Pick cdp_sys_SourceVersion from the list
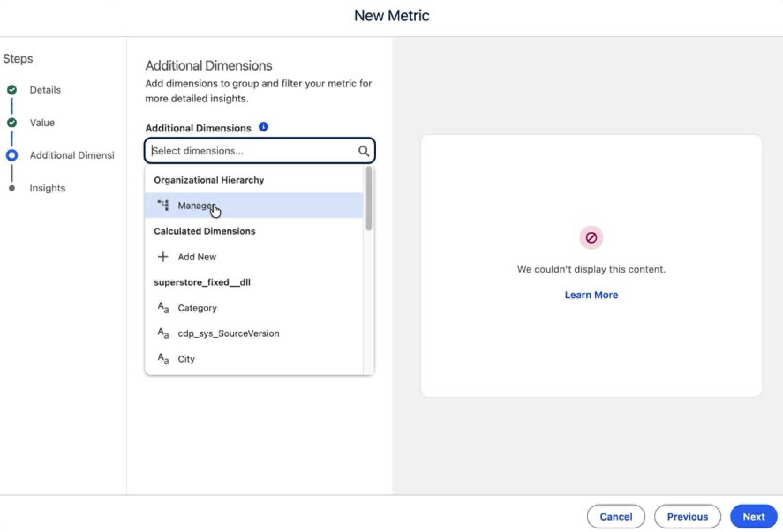The width and height of the screenshot is (783, 532). [254, 333]
